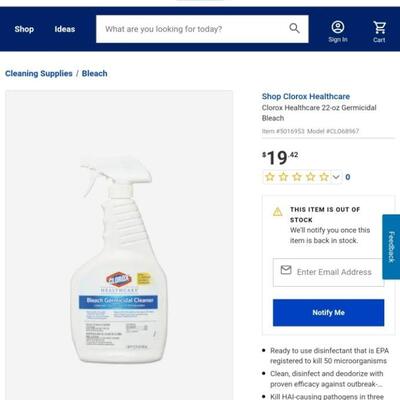This screenshot has height=400, width=400.
Task: Select the fifth rating star
Action: tap(324, 177)
